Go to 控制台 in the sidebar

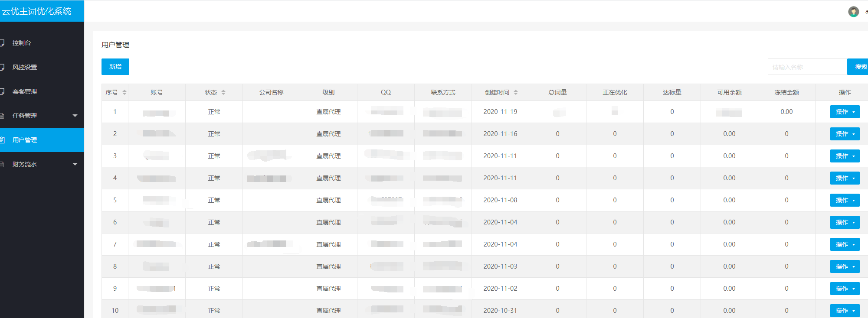coord(42,43)
